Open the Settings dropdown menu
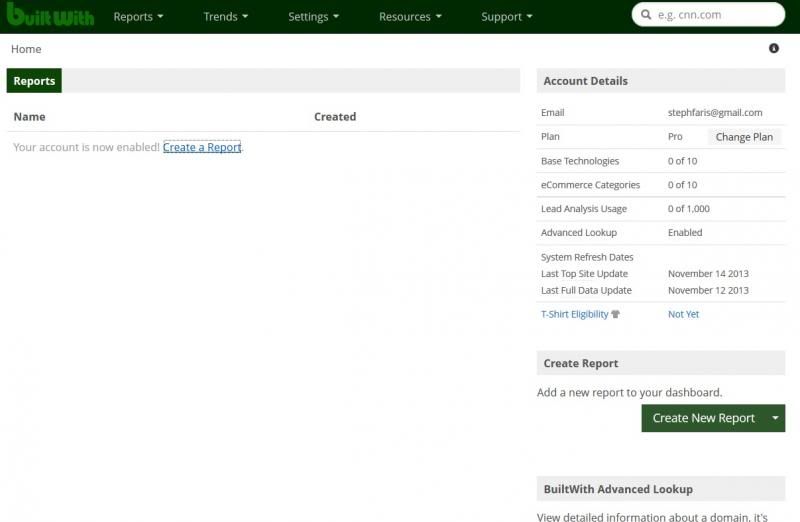This screenshot has width=800, height=522. point(313,17)
